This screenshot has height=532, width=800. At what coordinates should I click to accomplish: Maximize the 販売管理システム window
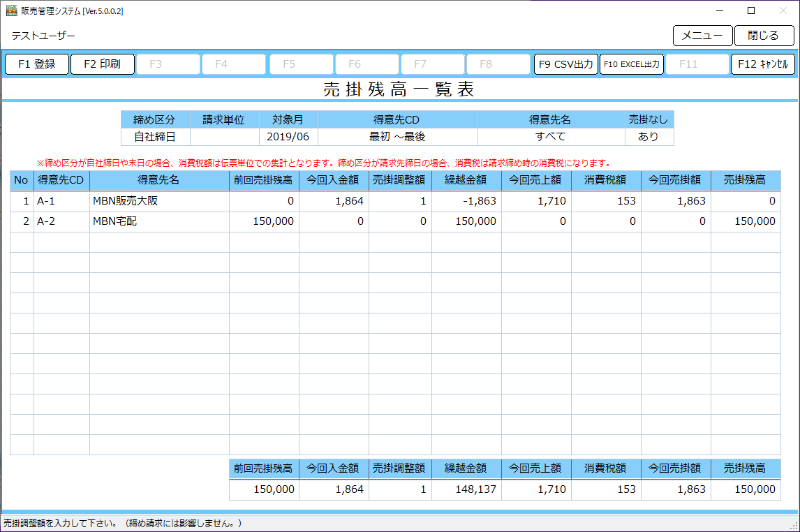pos(751,10)
